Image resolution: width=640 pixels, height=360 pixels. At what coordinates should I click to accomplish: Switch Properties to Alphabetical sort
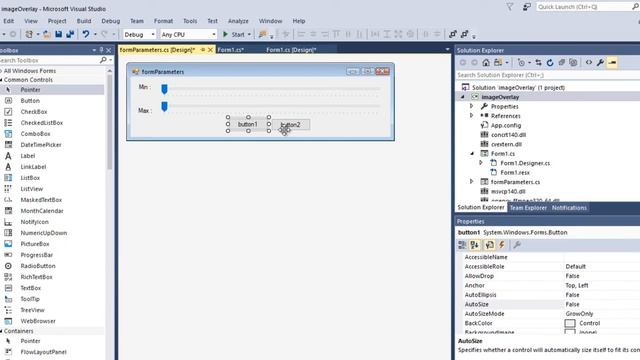click(474, 244)
